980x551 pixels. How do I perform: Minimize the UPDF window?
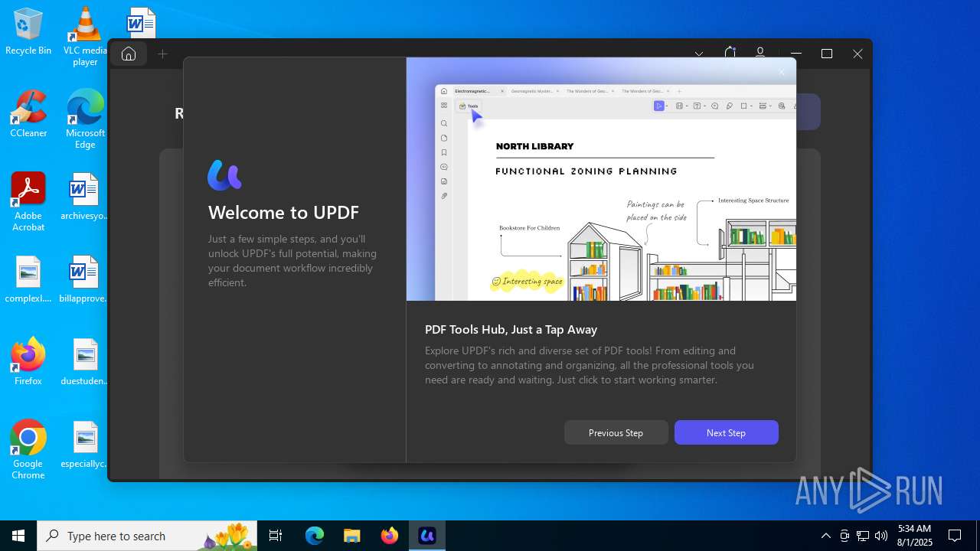coord(796,54)
